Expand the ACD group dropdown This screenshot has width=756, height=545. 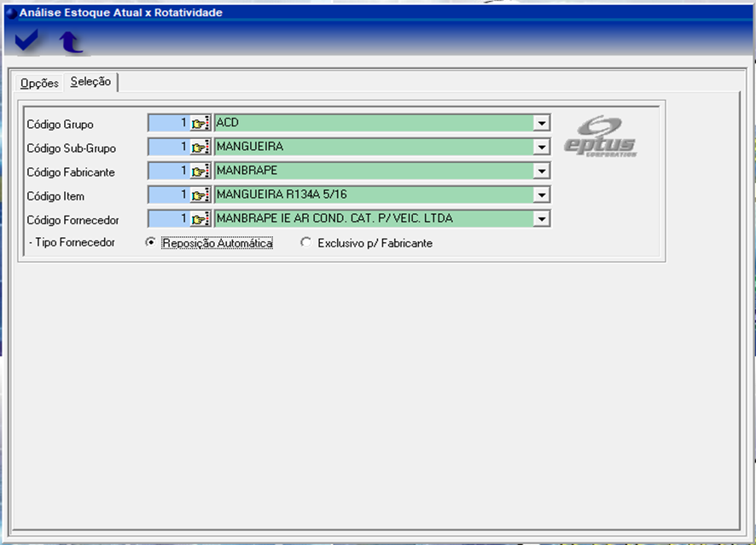541,124
